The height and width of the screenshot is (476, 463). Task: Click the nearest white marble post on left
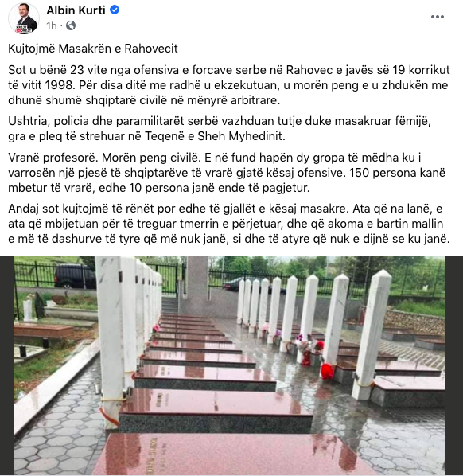click(x=111, y=341)
